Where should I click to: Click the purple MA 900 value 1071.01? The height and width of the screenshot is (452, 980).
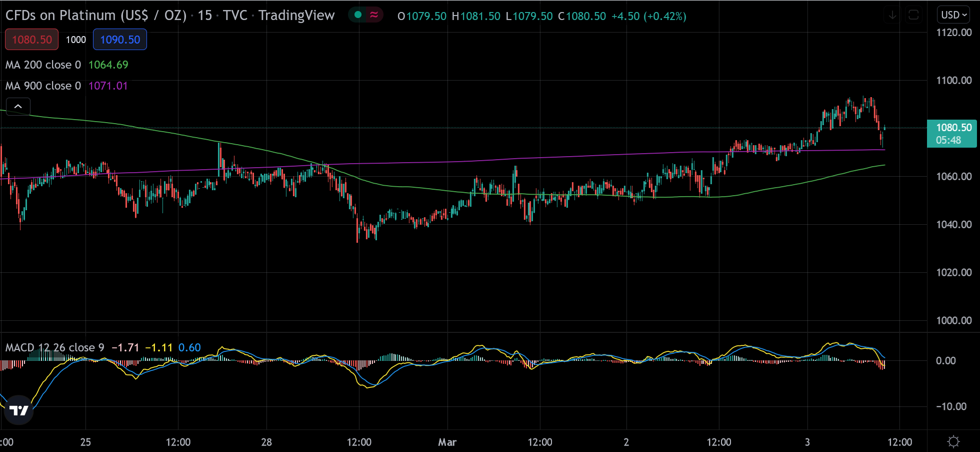pyautogui.click(x=108, y=86)
